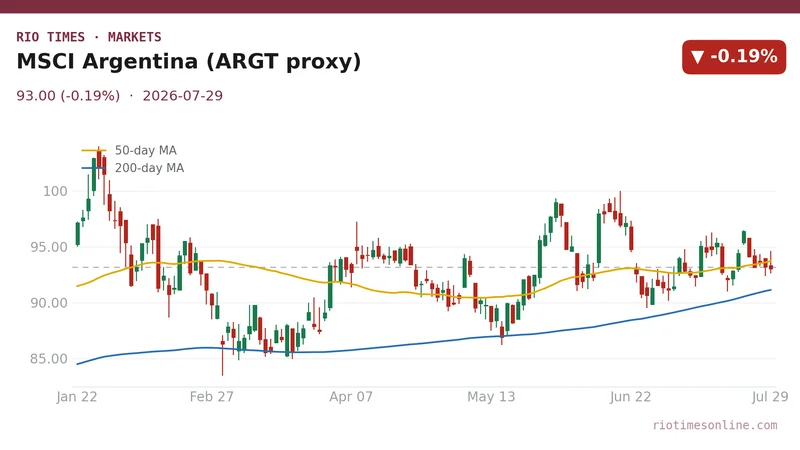The image size is (800, 450).
Task: Click the Jun 22 date axis label
Action: pos(630,396)
